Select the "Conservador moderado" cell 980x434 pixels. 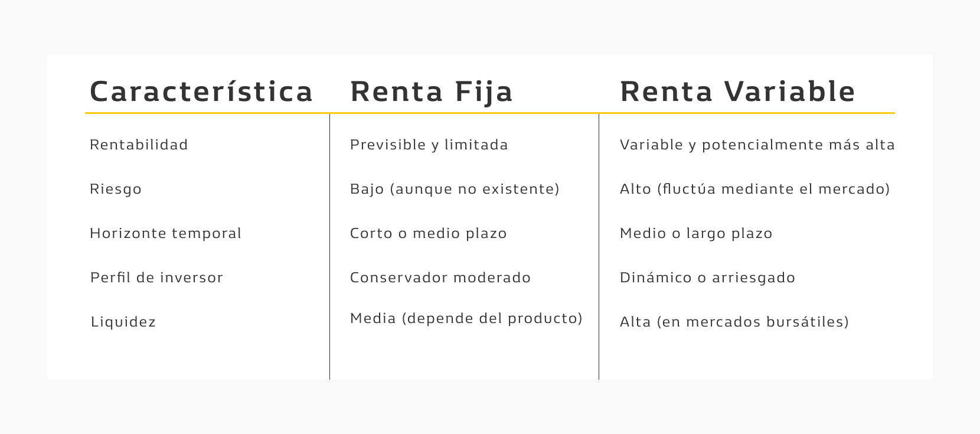pos(440,278)
